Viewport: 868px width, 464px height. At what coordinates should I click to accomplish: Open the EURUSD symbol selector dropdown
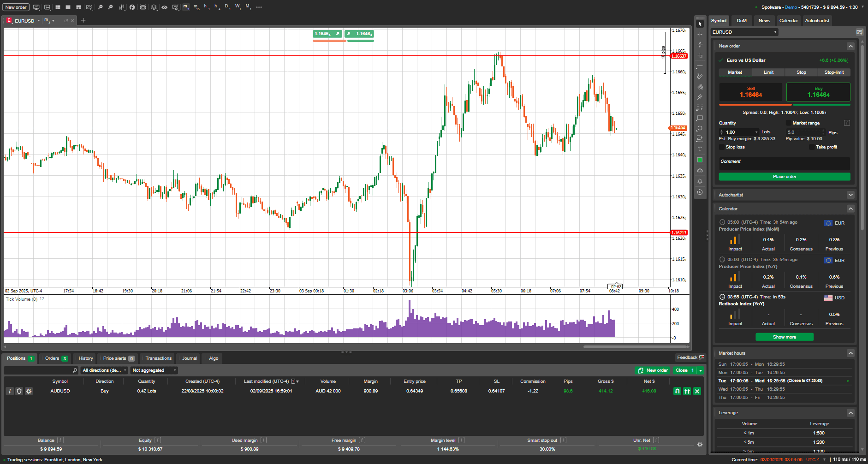pos(744,32)
